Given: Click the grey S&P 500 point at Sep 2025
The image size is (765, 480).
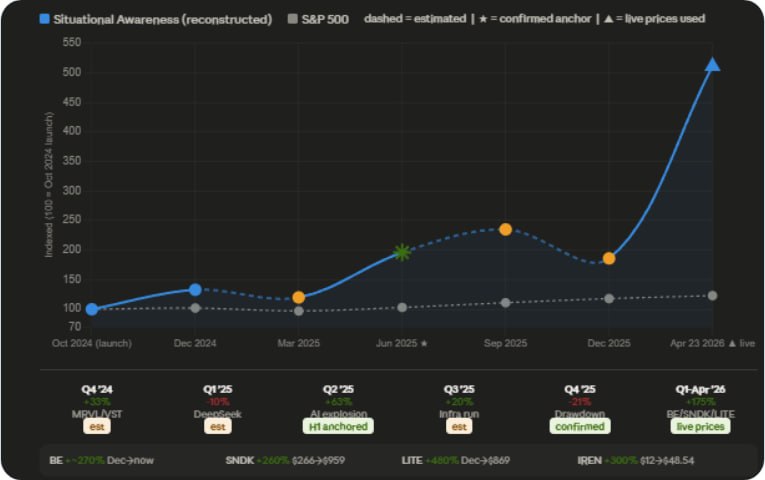Looking at the screenshot, I should [x=505, y=303].
